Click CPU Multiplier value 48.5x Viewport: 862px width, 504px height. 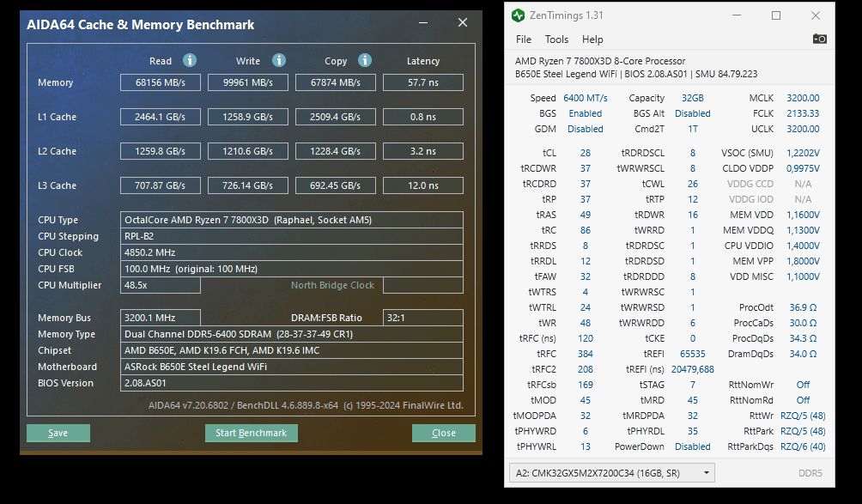tap(161, 285)
